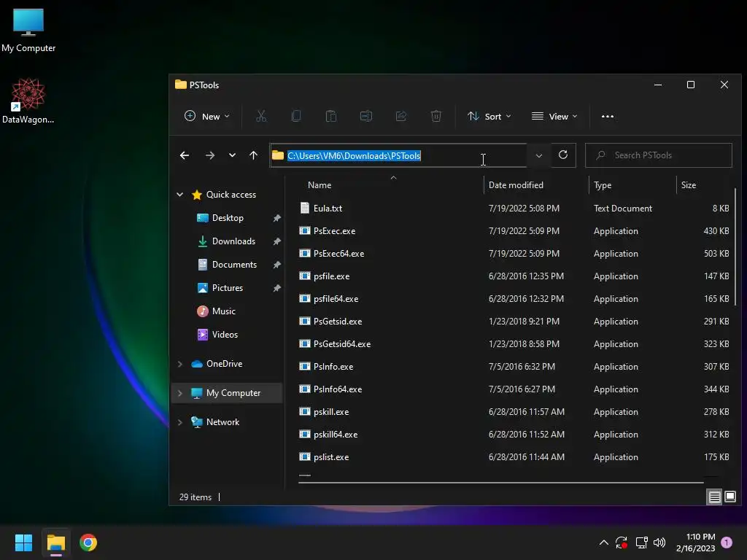Open Documents in Quick access
This screenshot has width=747, height=560.
tap(234, 264)
